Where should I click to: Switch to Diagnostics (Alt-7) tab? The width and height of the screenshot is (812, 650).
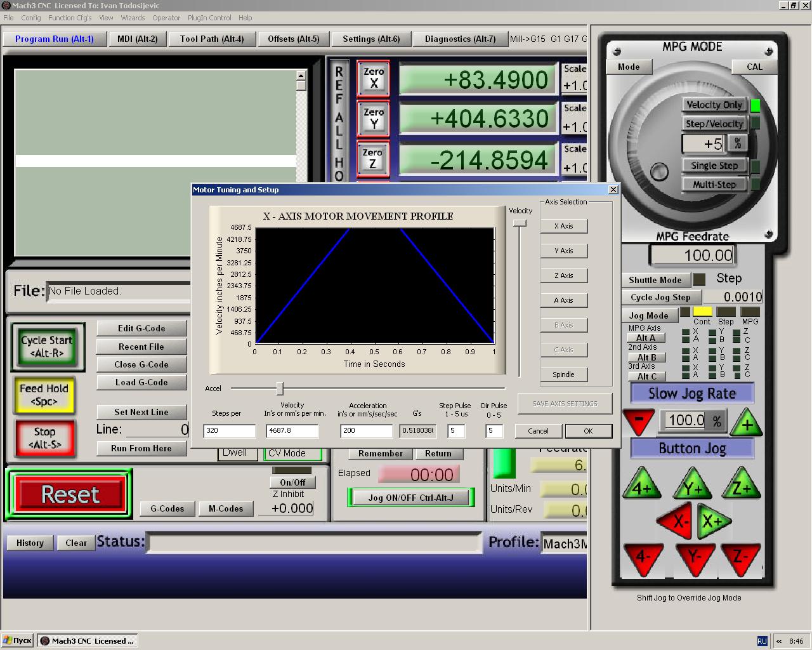461,39
